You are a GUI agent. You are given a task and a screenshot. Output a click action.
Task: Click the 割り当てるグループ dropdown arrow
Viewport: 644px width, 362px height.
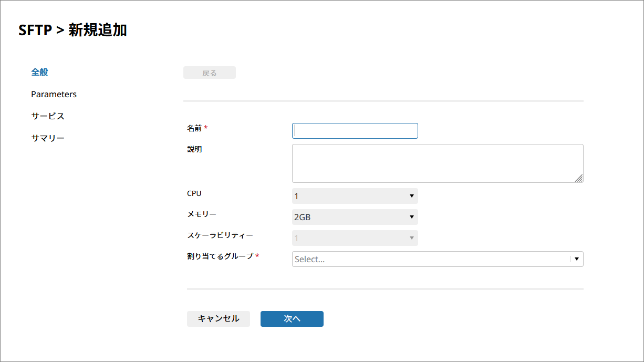click(x=576, y=259)
